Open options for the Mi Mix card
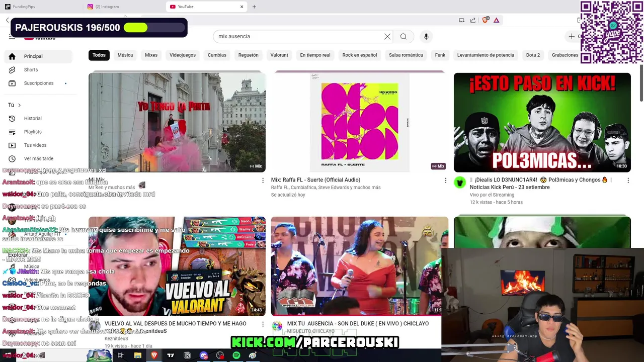 263,180
